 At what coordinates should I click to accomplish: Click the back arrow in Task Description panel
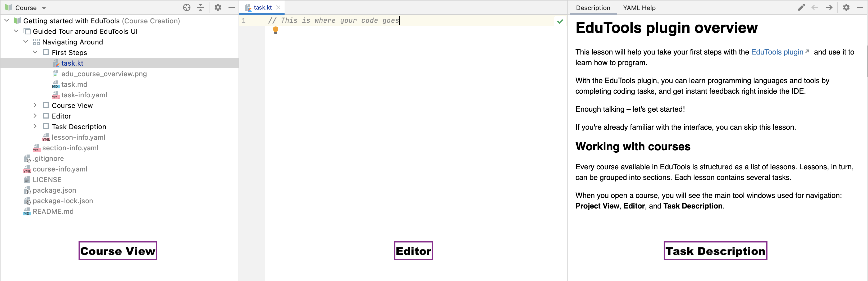(815, 7)
